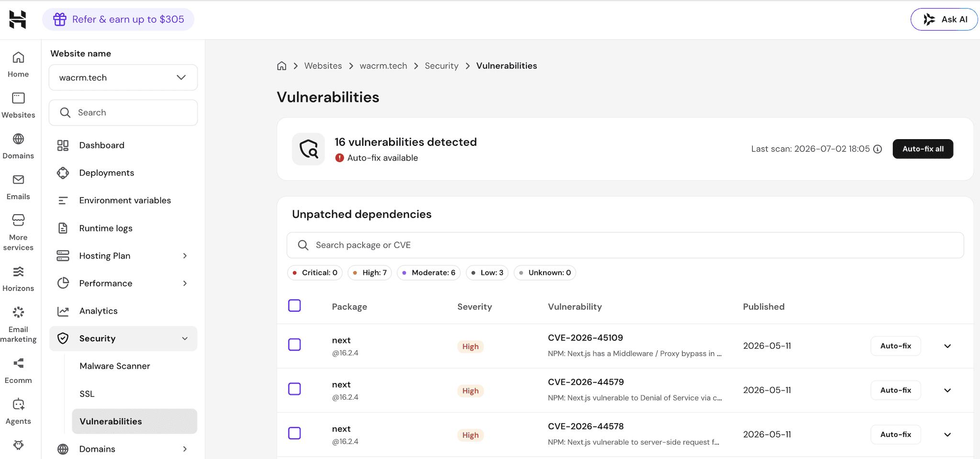Open the Ask AI button
Image resolution: width=980 pixels, height=459 pixels.
point(944,19)
